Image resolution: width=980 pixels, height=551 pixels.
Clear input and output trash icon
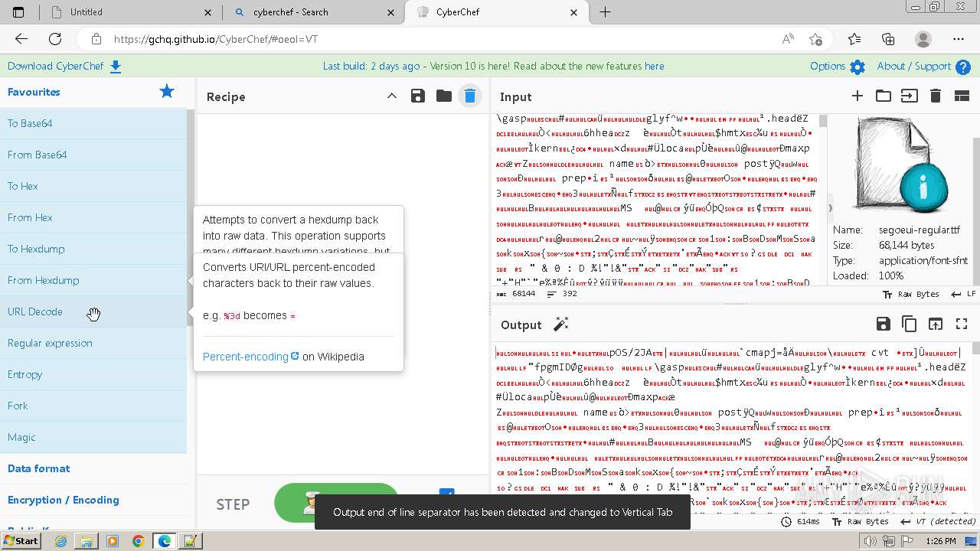tap(935, 96)
